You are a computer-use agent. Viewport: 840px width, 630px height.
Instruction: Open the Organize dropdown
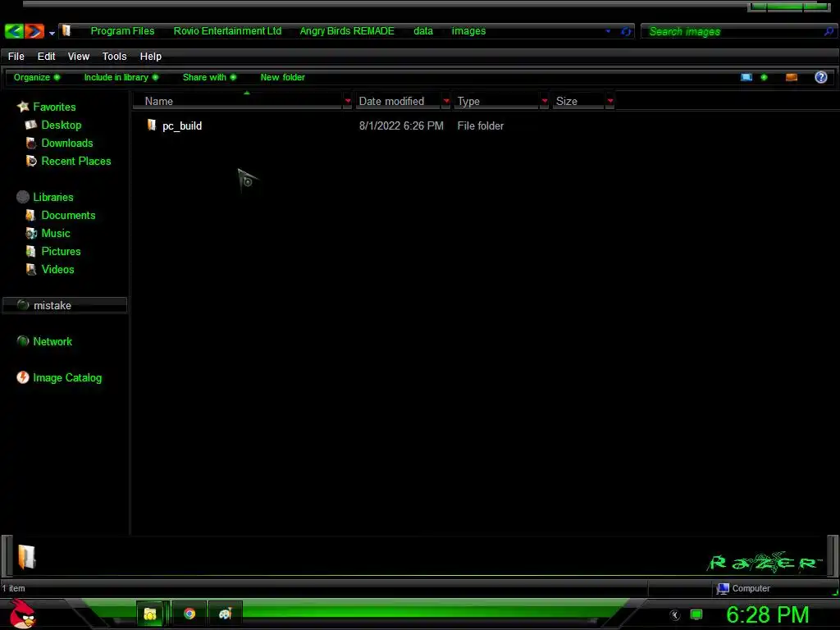pos(36,77)
